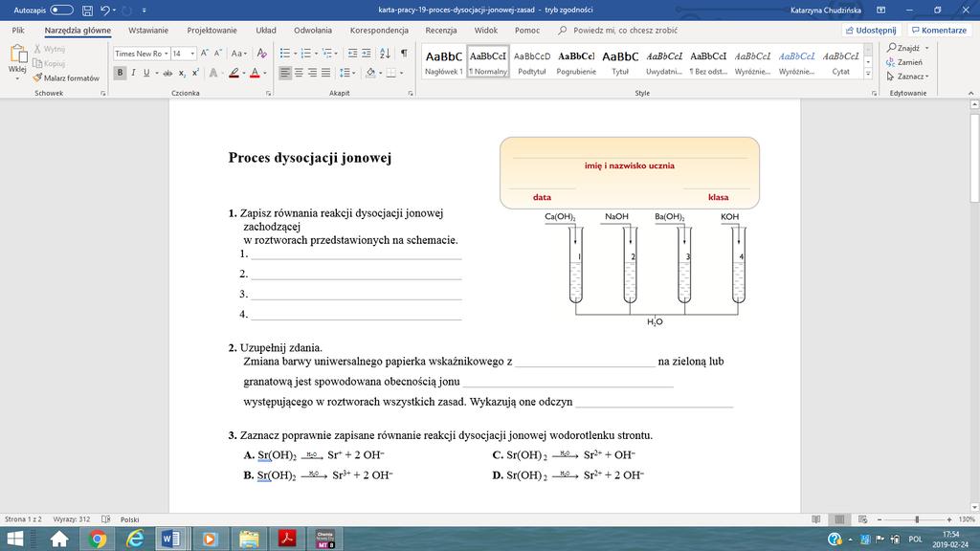Justify the paragraph text
The height and width of the screenshot is (551, 980).
click(x=325, y=73)
